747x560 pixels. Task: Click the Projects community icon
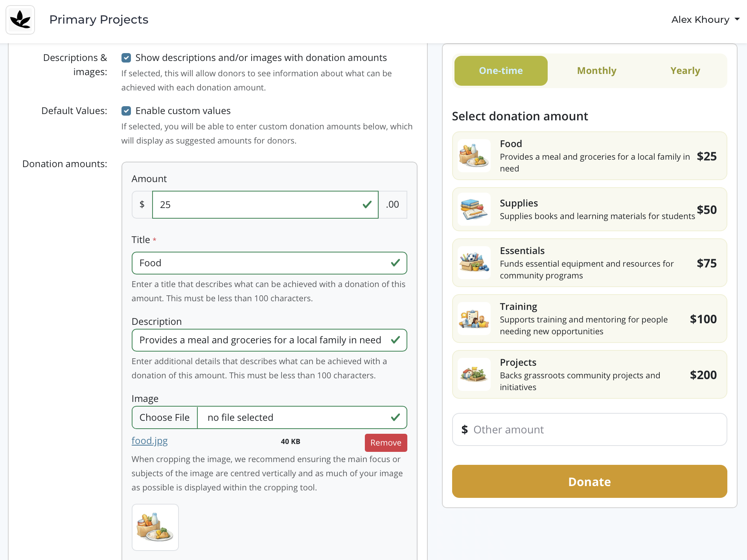[x=474, y=374]
